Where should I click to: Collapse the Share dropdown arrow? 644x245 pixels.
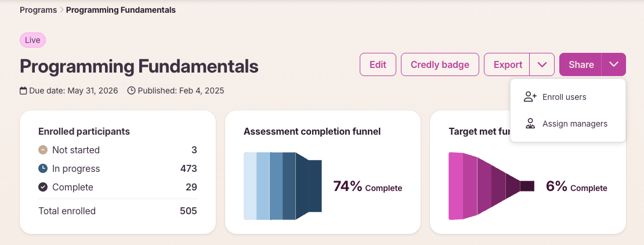point(614,64)
